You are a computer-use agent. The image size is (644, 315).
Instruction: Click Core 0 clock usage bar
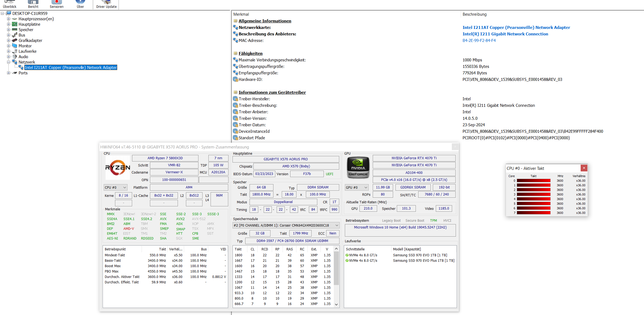533,181
